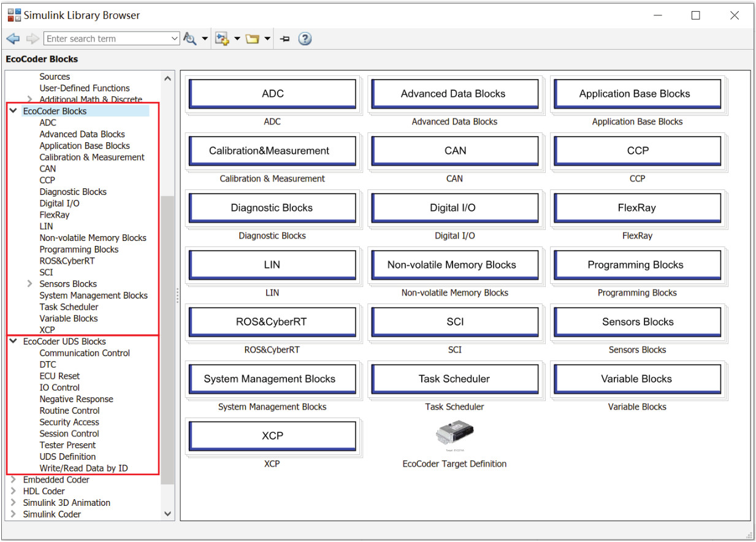Expand the Sensors Blocks tree node
The height and width of the screenshot is (542, 756).
coord(29,284)
